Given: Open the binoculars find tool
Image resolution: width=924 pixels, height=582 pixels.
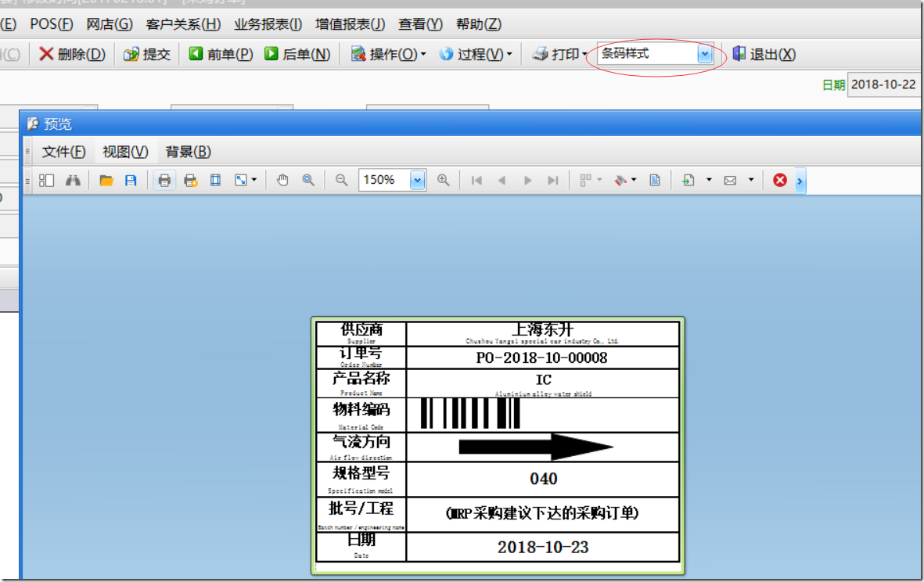Looking at the screenshot, I should click(73, 180).
